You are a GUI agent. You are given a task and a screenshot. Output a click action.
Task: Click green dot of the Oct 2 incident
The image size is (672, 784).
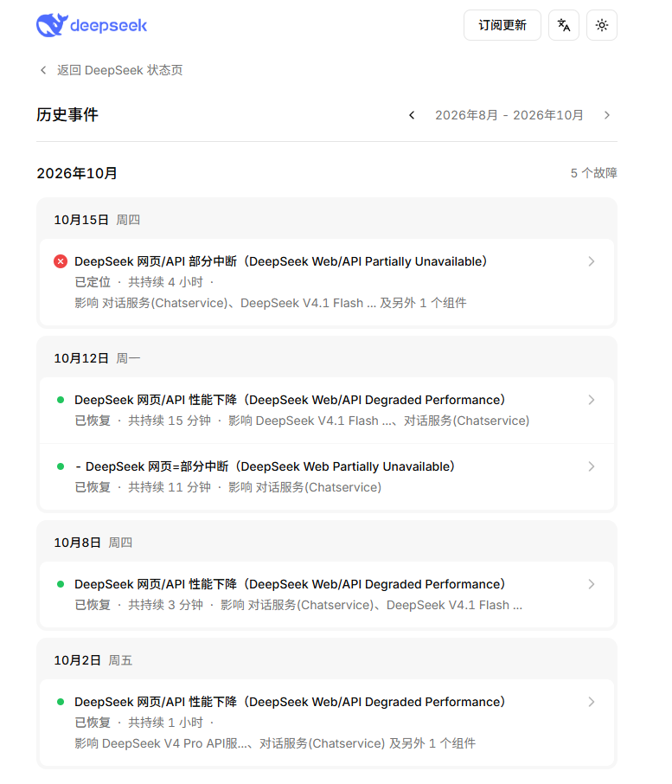click(x=61, y=702)
